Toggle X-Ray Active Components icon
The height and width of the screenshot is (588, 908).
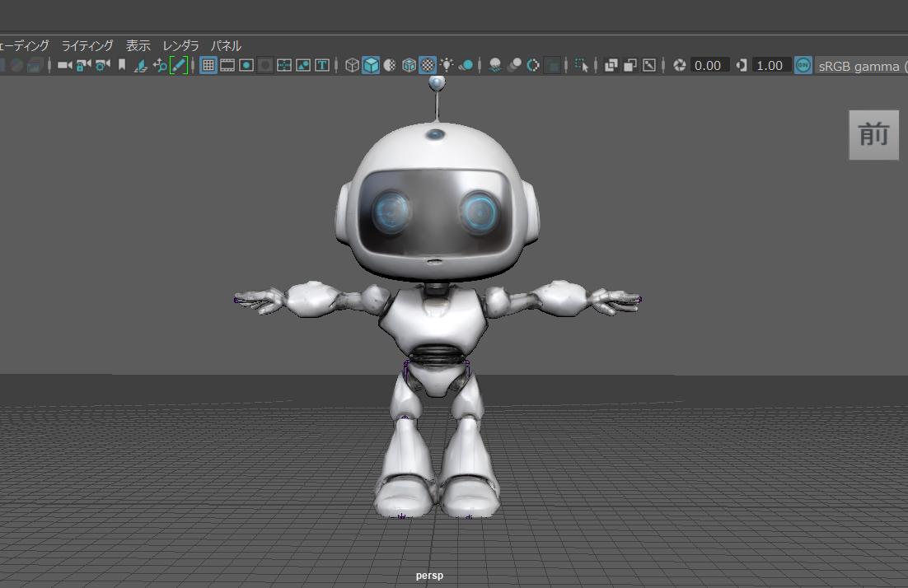click(630, 65)
